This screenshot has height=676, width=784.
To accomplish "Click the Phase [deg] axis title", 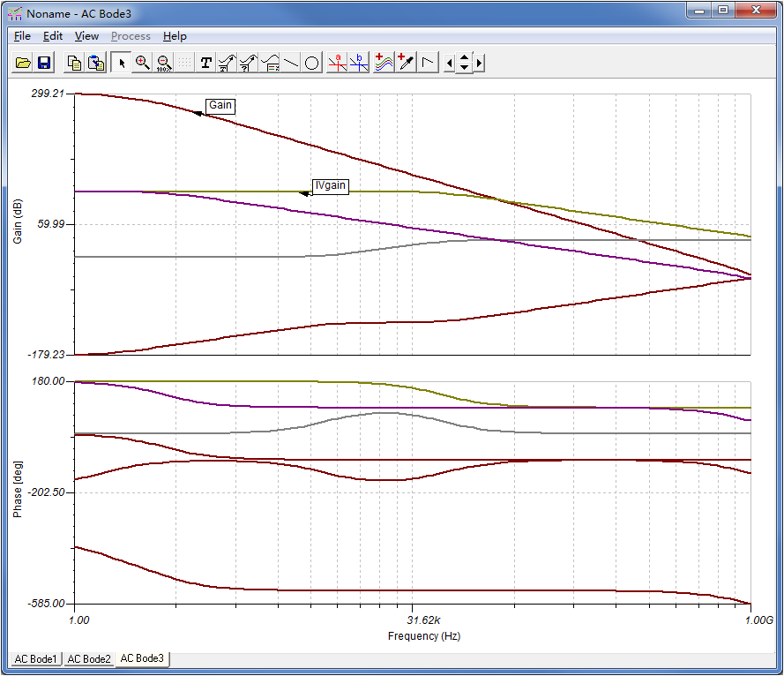I will click(x=18, y=490).
